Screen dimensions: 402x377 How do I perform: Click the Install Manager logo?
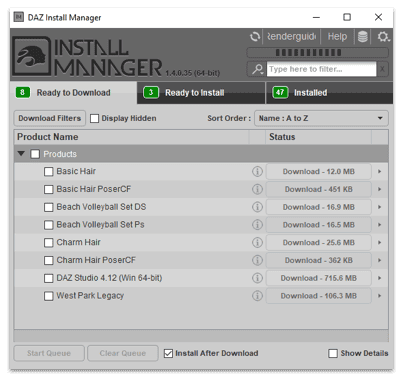point(87,56)
